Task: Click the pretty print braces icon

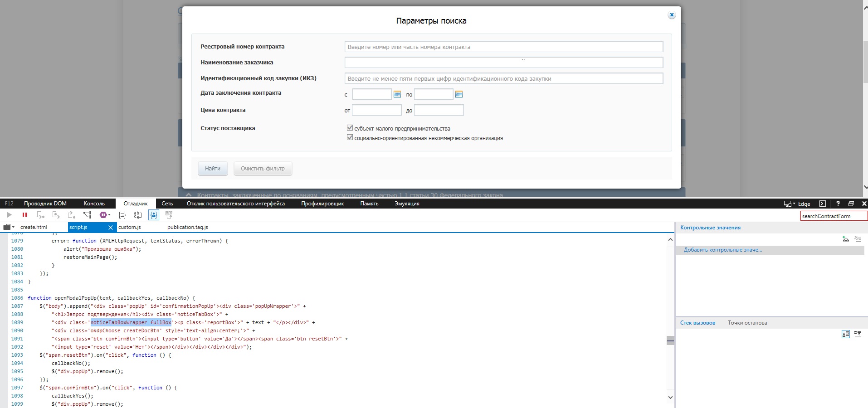Action: [122, 215]
